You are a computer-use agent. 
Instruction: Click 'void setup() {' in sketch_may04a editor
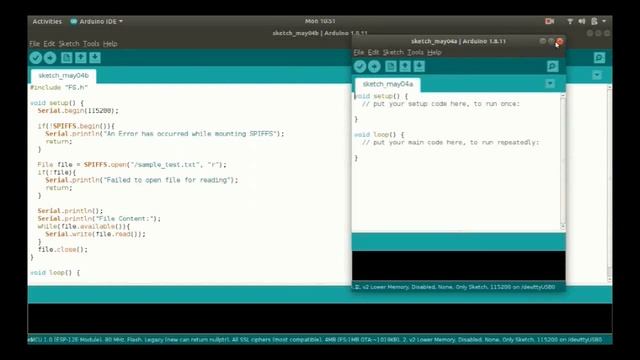381,96
